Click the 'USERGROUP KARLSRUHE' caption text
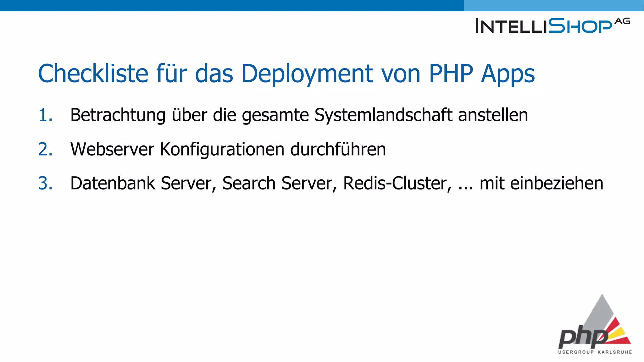Screen dimensions: 644x362 click(595, 352)
